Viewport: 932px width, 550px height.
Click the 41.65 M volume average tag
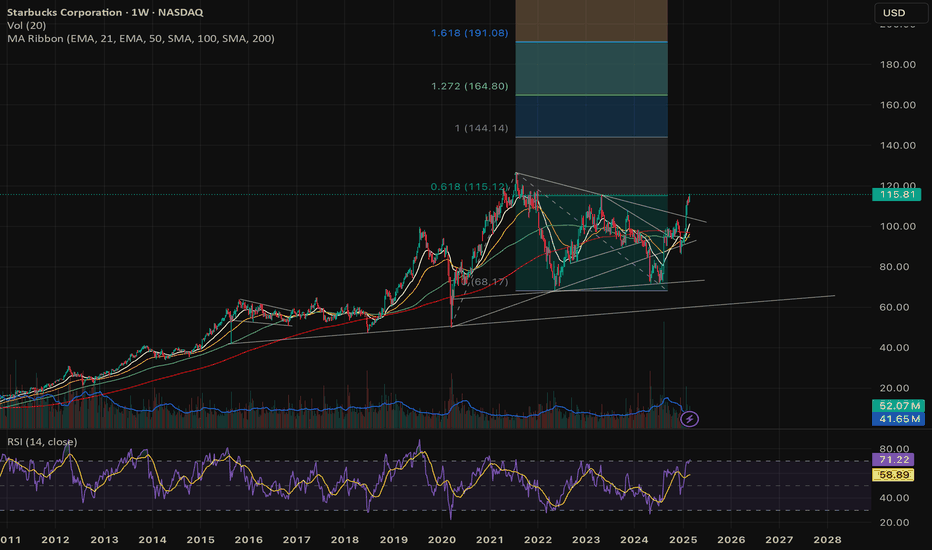coord(899,419)
